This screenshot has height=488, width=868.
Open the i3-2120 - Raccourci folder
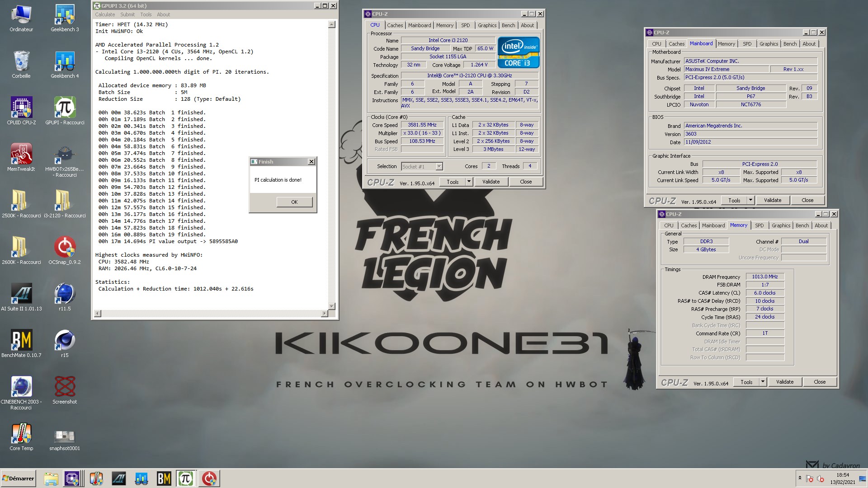point(65,204)
